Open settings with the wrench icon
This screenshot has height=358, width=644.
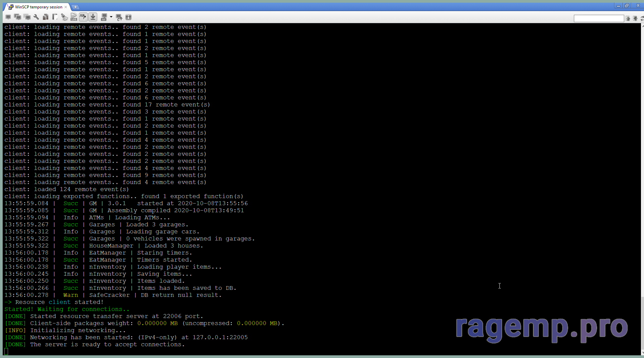pos(36,17)
